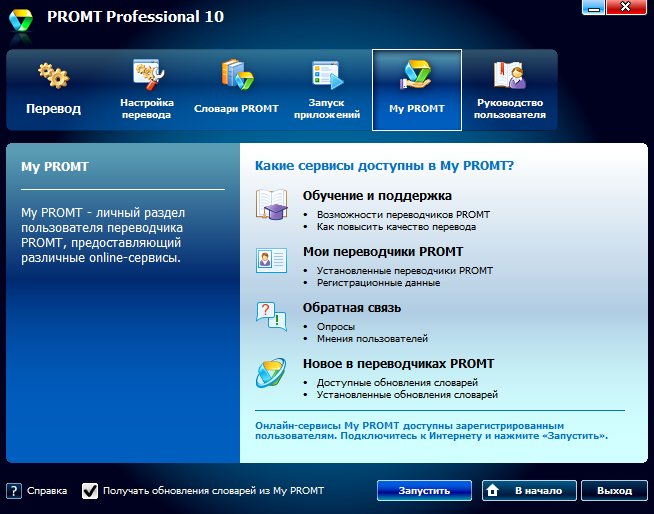This screenshot has height=514, width=654.
Task: Click the question mark help icon
Action: tap(14, 491)
